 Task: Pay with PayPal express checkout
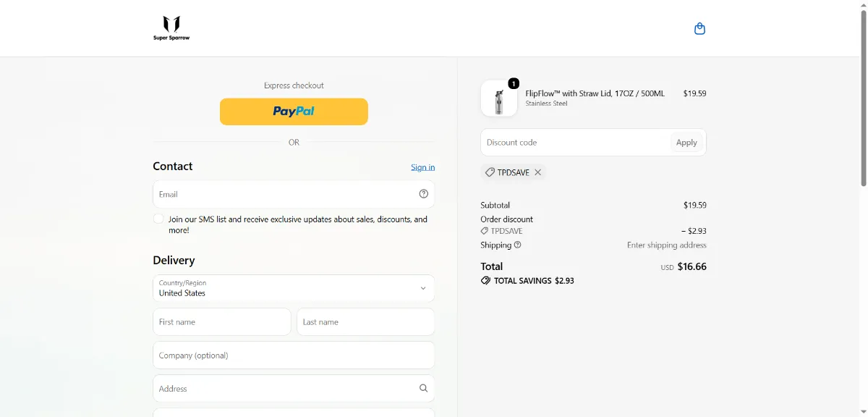294,111
